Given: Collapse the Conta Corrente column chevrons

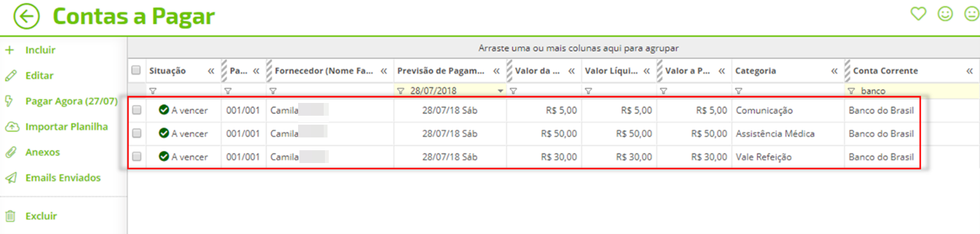Looking at the screenshot, I should coord(969,71).
